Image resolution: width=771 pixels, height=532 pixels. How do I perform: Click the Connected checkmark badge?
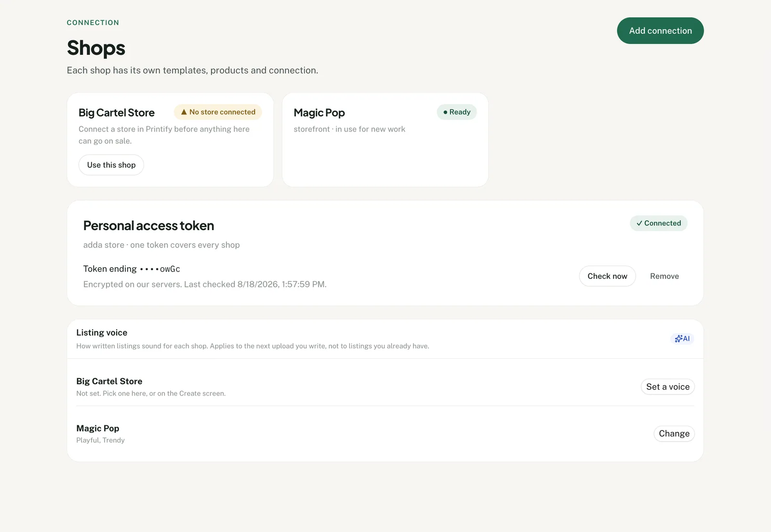(x=659, y=223)
